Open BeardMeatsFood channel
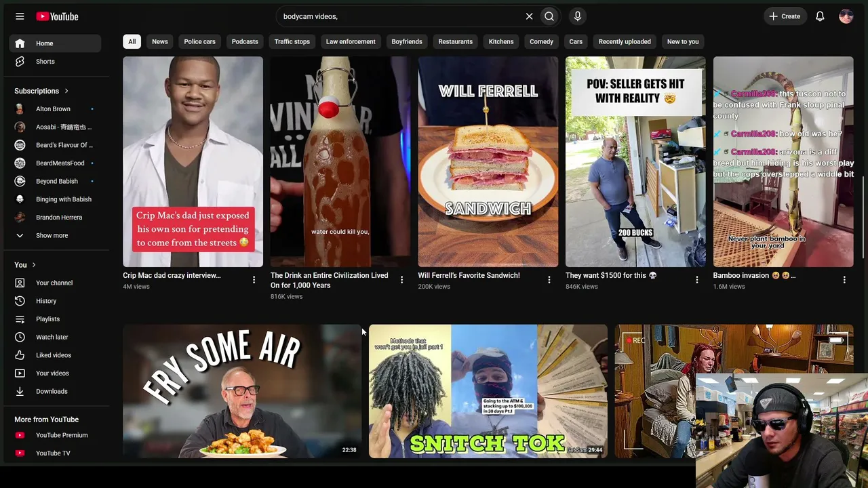 coord(55,163)
